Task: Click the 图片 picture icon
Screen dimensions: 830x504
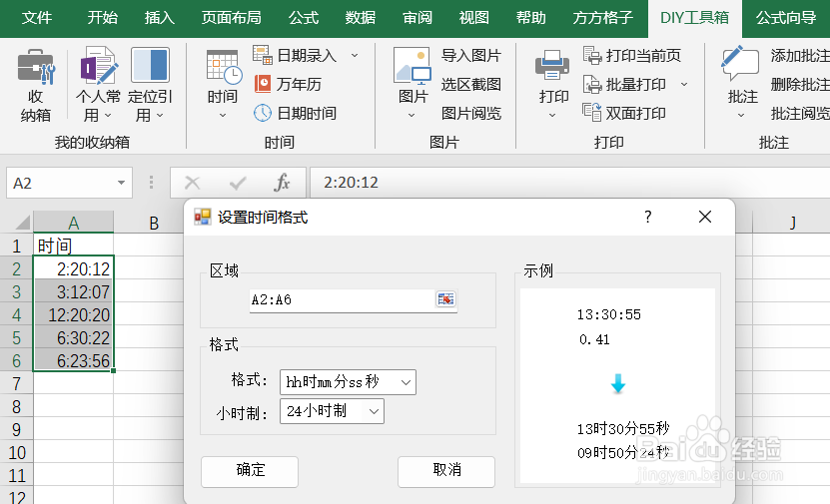Action: [413, 70]
